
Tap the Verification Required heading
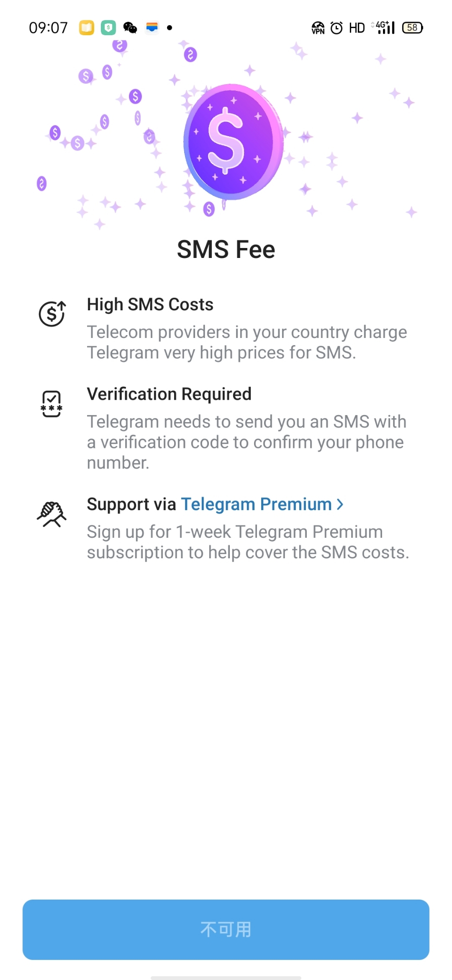click(169, 394)
